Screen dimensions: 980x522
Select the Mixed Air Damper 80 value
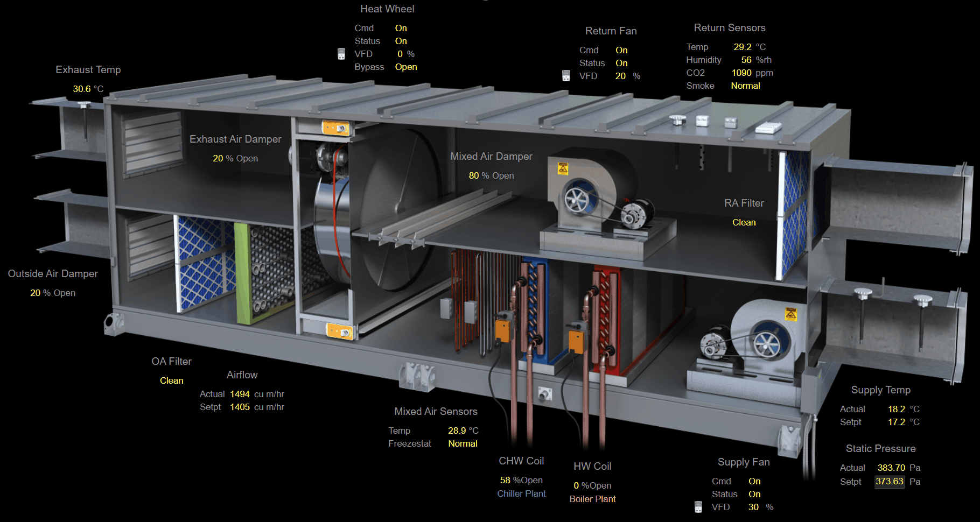coord(473,175)
